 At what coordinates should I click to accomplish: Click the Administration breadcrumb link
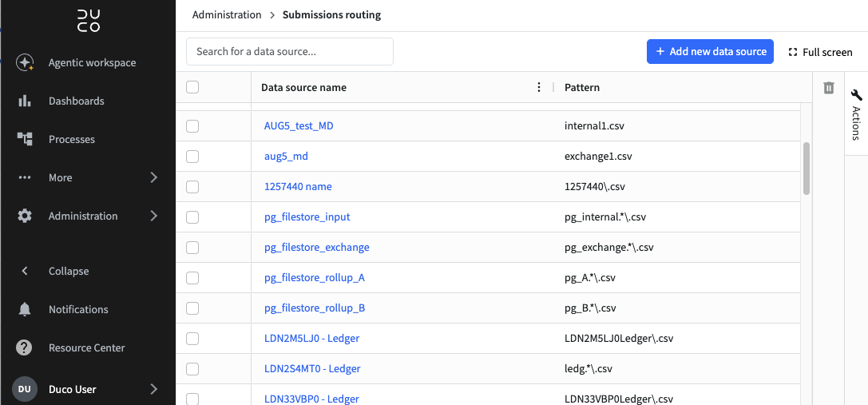pos(227,15)
